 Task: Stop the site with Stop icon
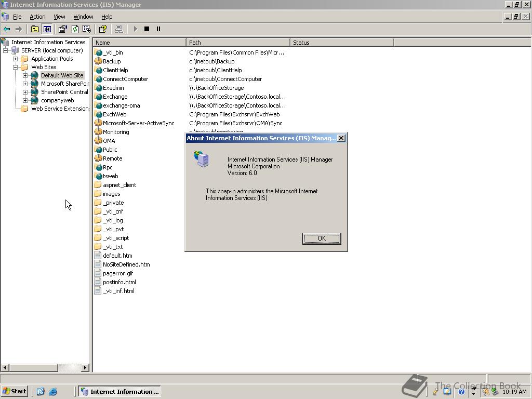tap(147, 29)
